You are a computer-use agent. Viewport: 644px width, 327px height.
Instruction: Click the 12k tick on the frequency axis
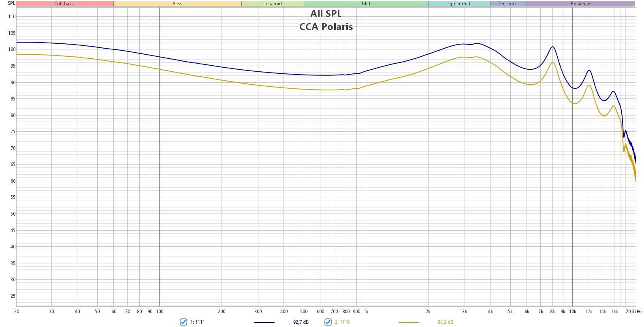pyautogui.click(x=589, y=312)
